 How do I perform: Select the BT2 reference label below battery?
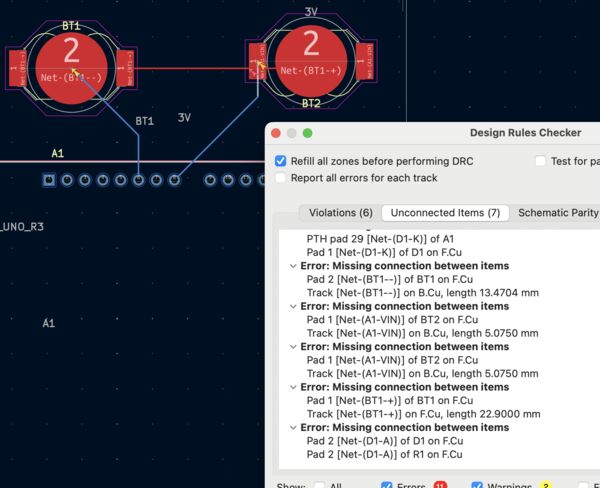[x=311, y=103]
